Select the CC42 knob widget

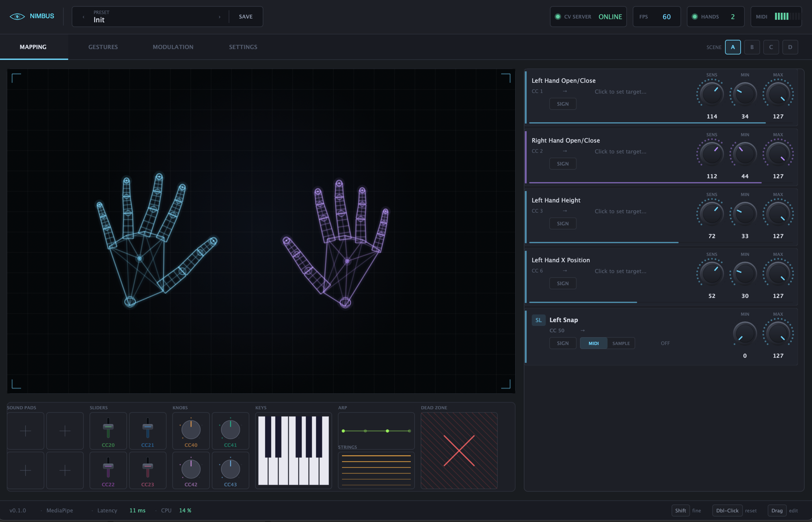click(x=191, y=470)
